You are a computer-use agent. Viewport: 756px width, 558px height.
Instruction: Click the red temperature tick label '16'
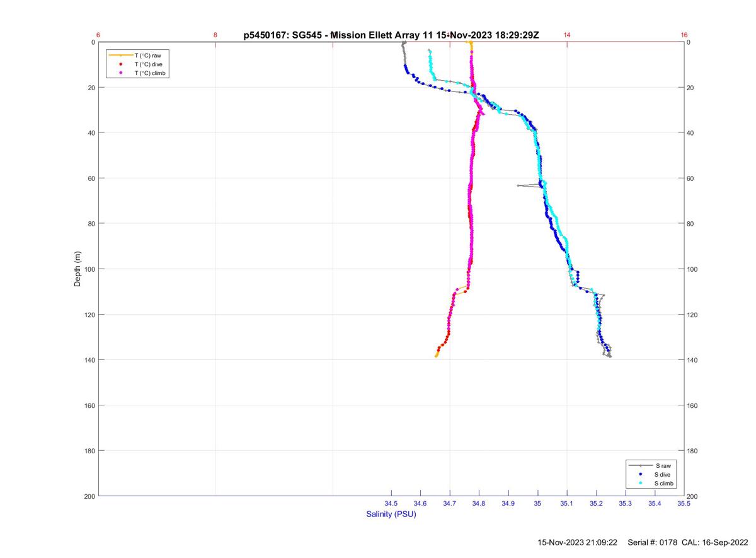(684, 35)
